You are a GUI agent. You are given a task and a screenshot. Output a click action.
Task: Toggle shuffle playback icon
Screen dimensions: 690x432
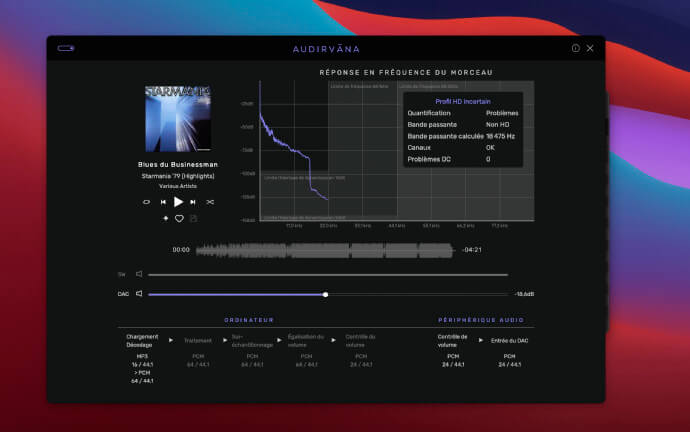coord(210,202)
